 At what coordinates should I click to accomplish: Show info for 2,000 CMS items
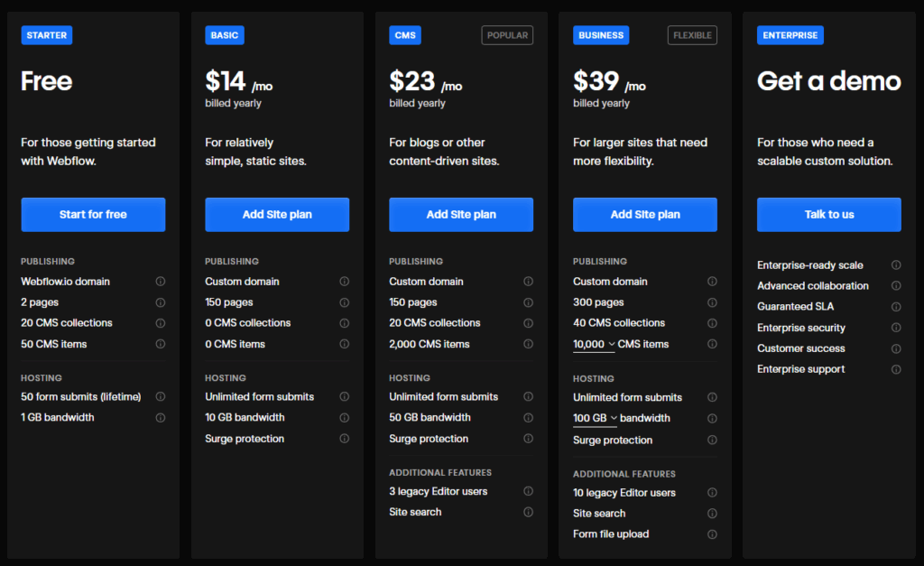pos(528,344)
